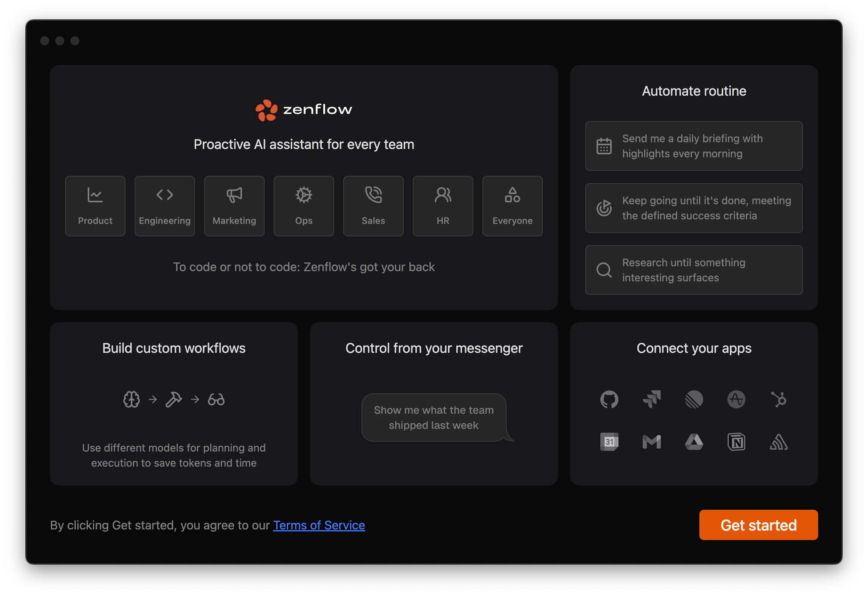The width and height of the screenshot is (868, 596).
Task: Click the Gmail icon under Connect your apps
Action: click(x=652, y=442)
